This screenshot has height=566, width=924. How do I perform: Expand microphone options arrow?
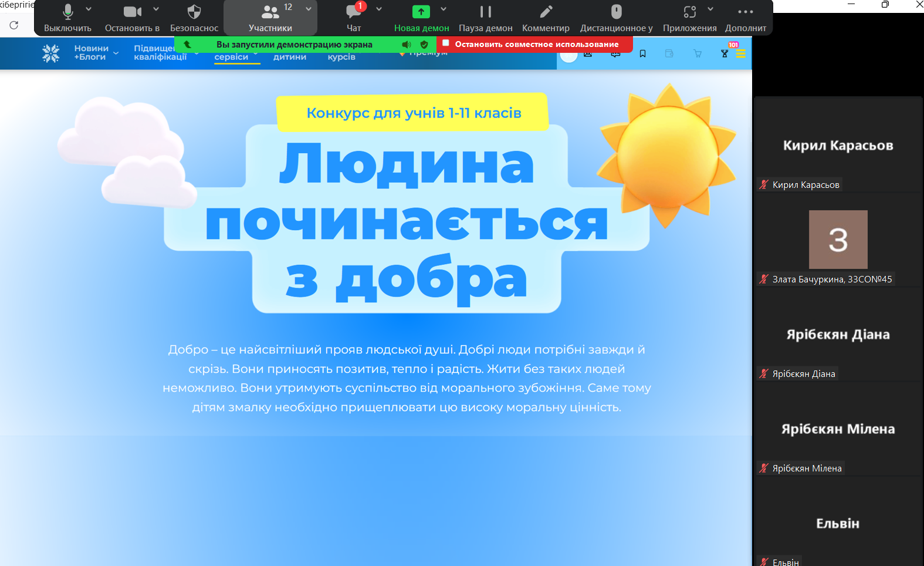pyautogui.click(x=89, y=9)
